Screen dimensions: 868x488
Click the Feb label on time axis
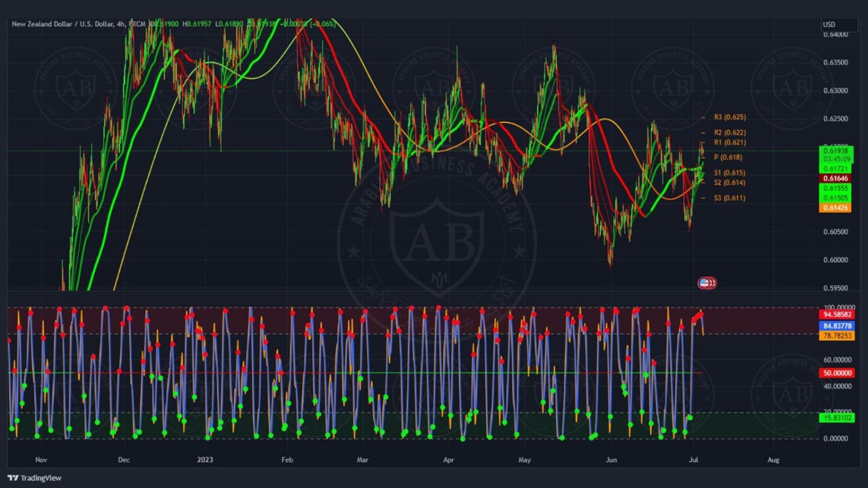click(287, 460)
